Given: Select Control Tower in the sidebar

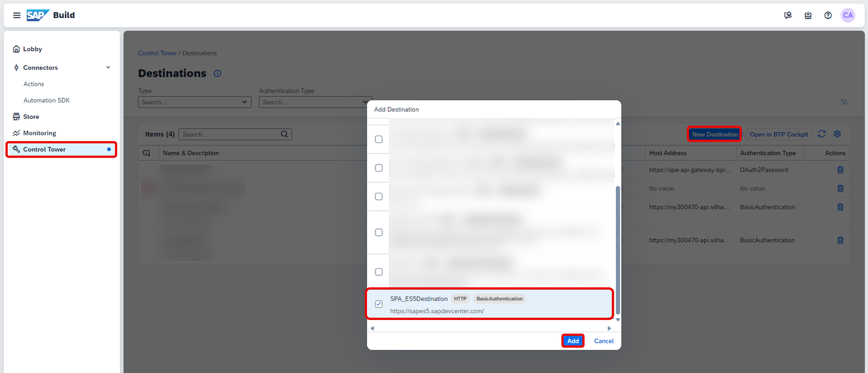Looking at the screenshot, I should tap(61, 149).
